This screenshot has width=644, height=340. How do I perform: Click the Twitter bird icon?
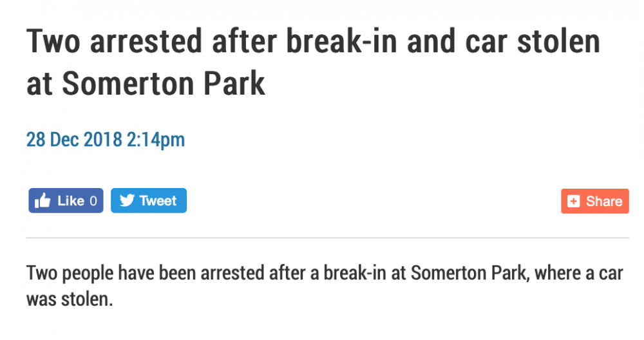[x=127, y=201]
